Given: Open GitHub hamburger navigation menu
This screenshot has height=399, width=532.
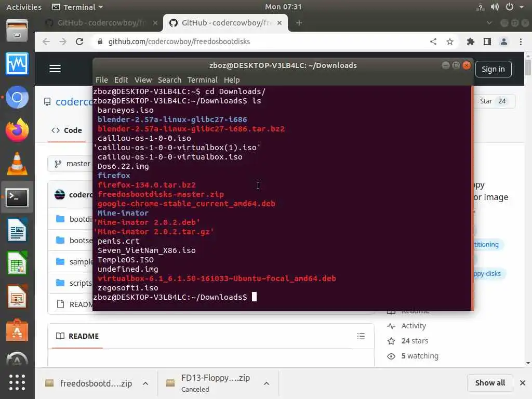Looking at the screenshot, I should tap(55, 69).
